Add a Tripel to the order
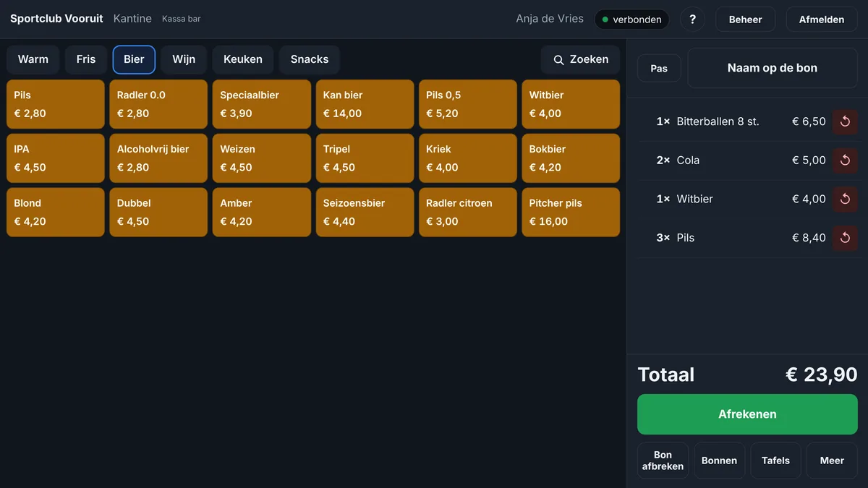The image size is (868, 488). pyautogui.click(x=365, y=158)
